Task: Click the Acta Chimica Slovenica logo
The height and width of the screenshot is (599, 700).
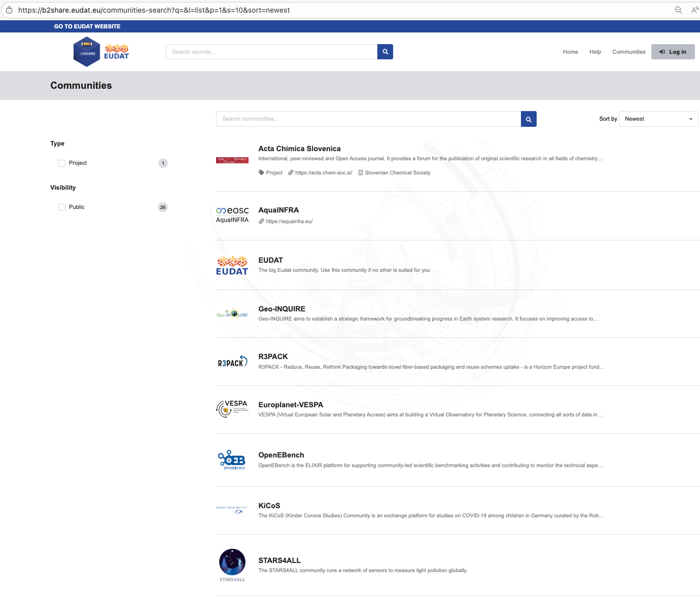Action: [232, 160]
